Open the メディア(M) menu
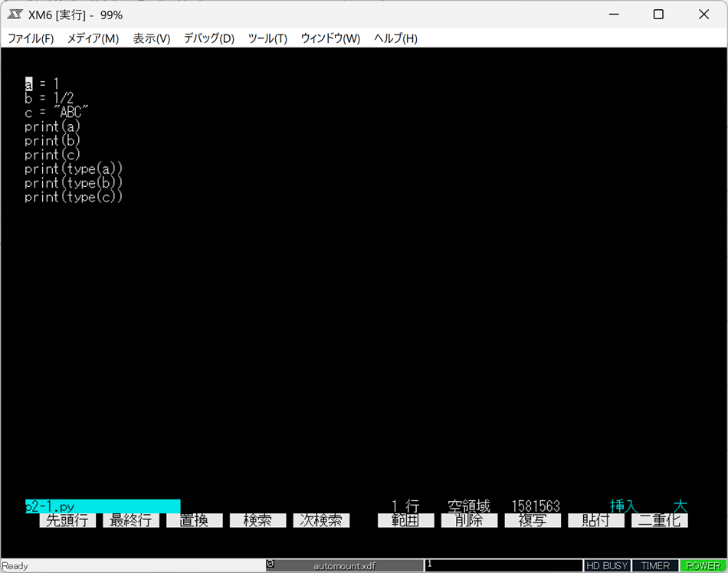This screenshot has height=573, width=728. [93, 38]
